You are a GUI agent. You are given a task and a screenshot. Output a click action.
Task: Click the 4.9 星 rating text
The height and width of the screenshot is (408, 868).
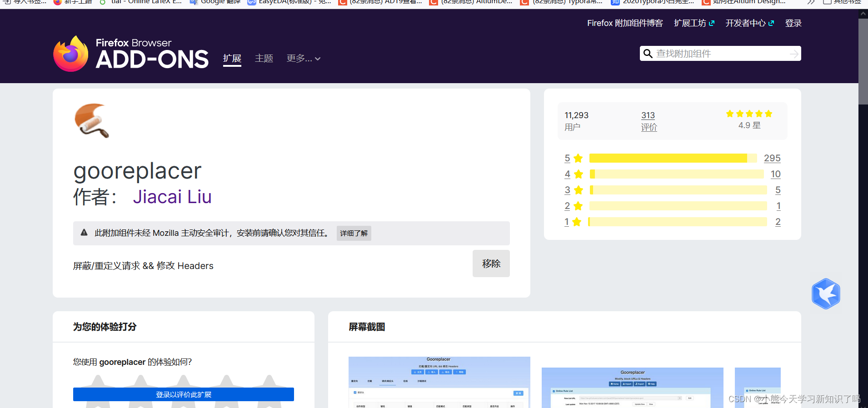pos(749,125)
